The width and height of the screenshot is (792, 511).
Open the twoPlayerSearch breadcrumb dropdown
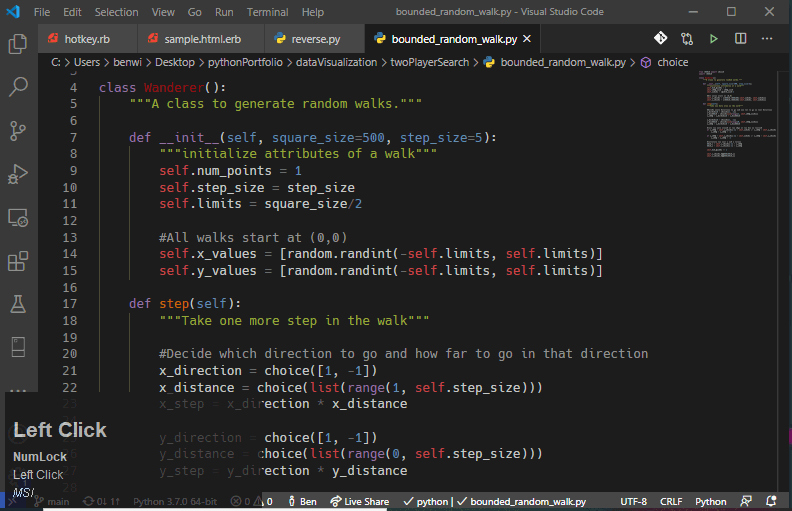429,62
